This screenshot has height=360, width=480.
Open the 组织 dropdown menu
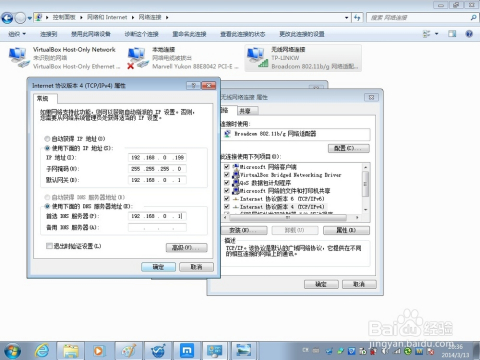pyautogui.click(x=17, y=34)
